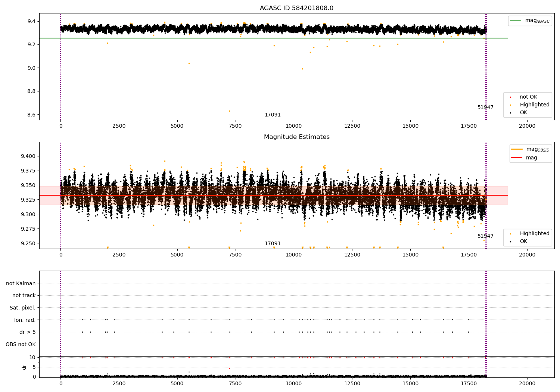
Task: Click the 'Sat. pixel.' row label
Action: point(23,308)
